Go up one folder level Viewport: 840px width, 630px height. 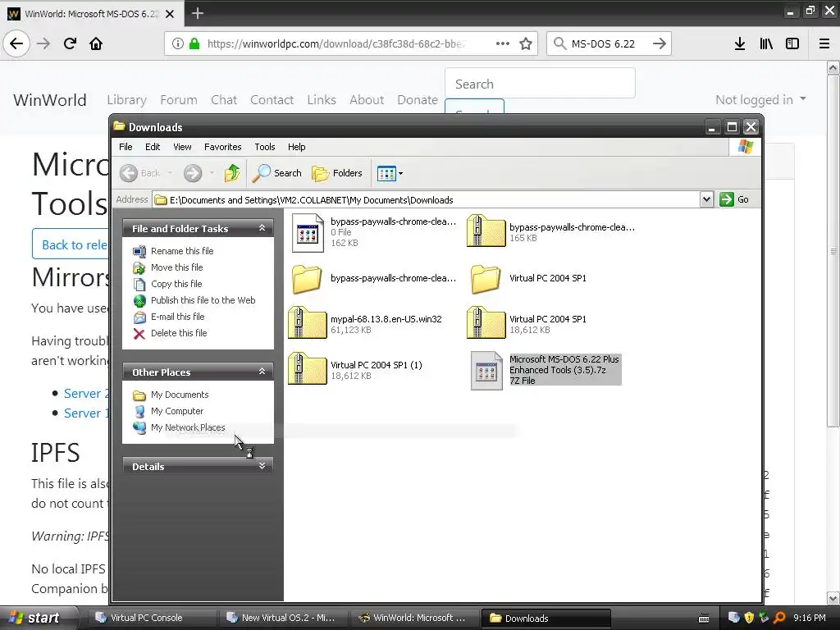(x=232, y=173)
